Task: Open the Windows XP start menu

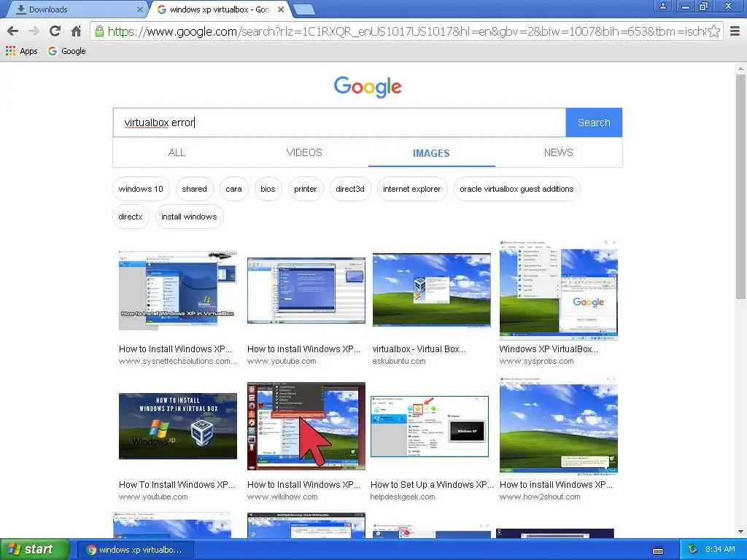Action: click(x=34, y=550)
